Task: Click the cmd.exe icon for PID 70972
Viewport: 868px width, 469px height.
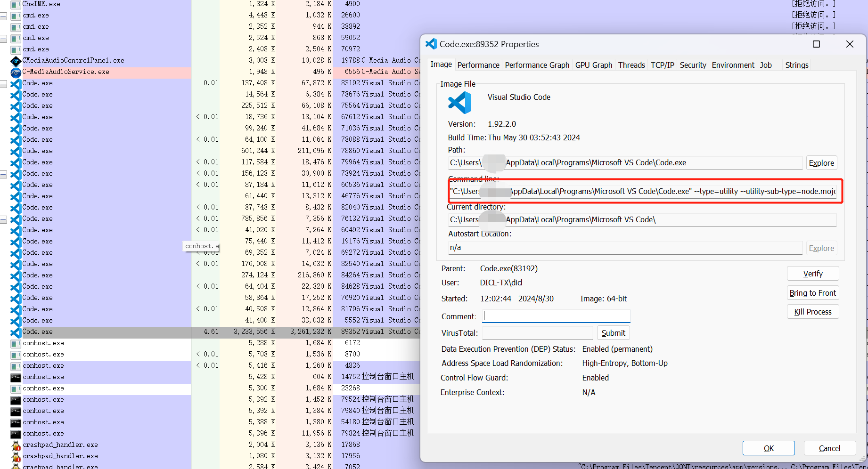Action: pyautogui.click(x=16, y=49)
